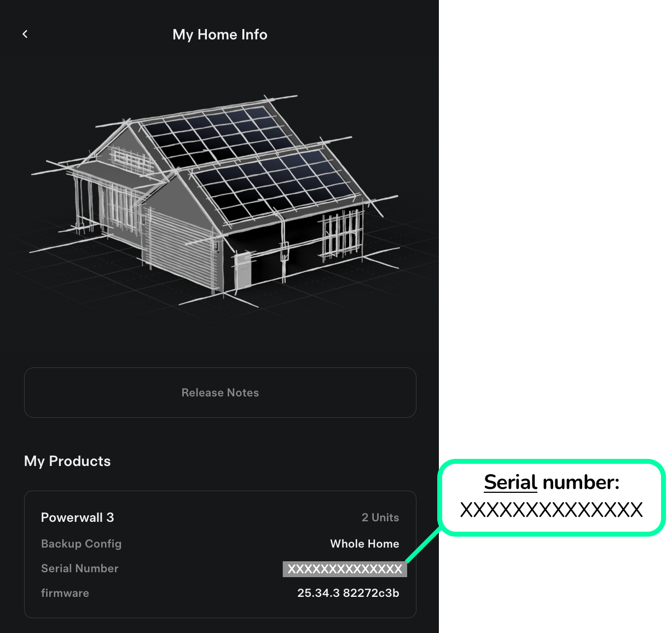Select the firmware row label
The width and height of the screenshot is (672, 633).
click(65, 593)
